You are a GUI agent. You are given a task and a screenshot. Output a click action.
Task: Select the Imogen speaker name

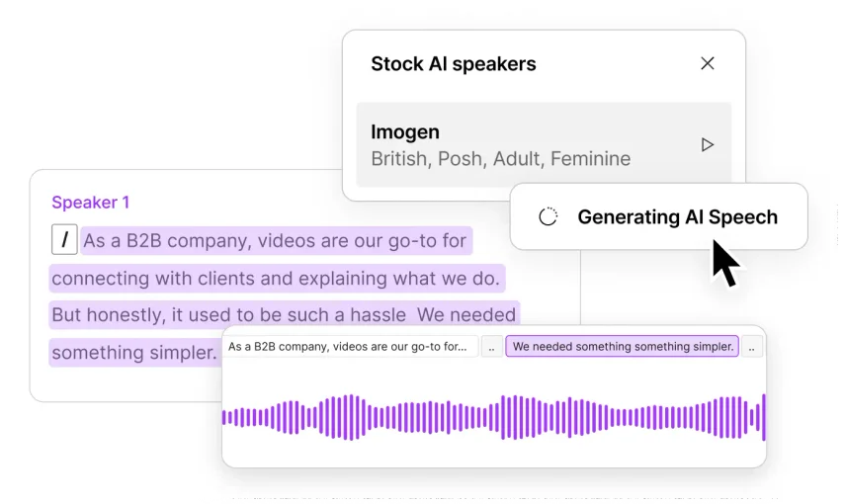pyautogui.click(x=405, y=131)
